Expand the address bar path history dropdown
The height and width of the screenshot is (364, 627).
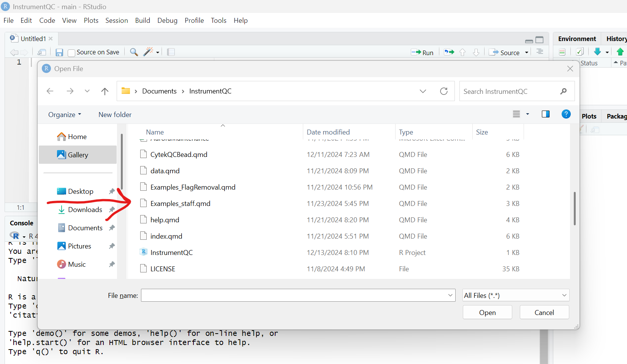[423, 91]
